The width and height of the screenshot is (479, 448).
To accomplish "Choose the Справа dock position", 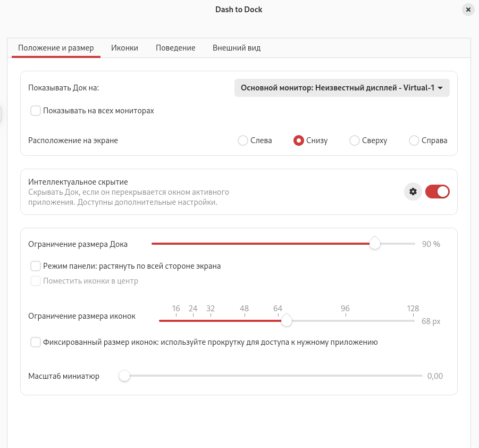I will point(414,140).
